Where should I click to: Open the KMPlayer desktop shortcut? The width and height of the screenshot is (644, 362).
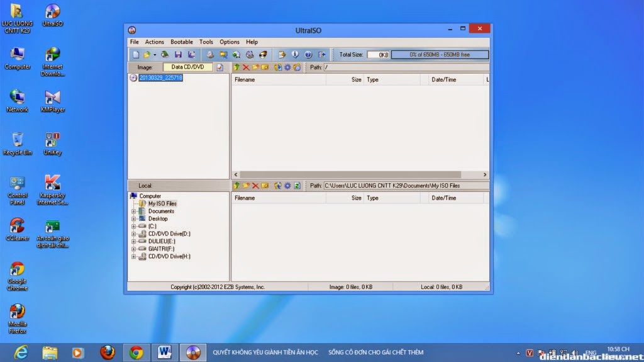click(53, 101)
